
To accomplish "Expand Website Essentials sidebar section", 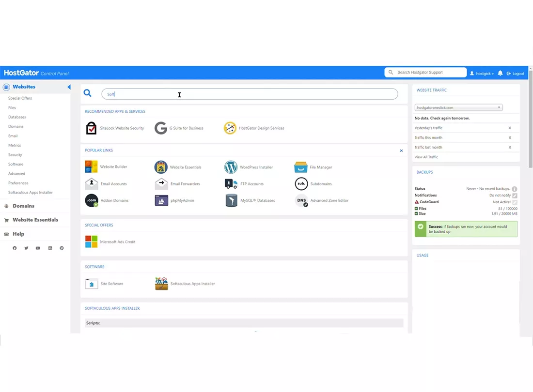I will pos(35,220).
